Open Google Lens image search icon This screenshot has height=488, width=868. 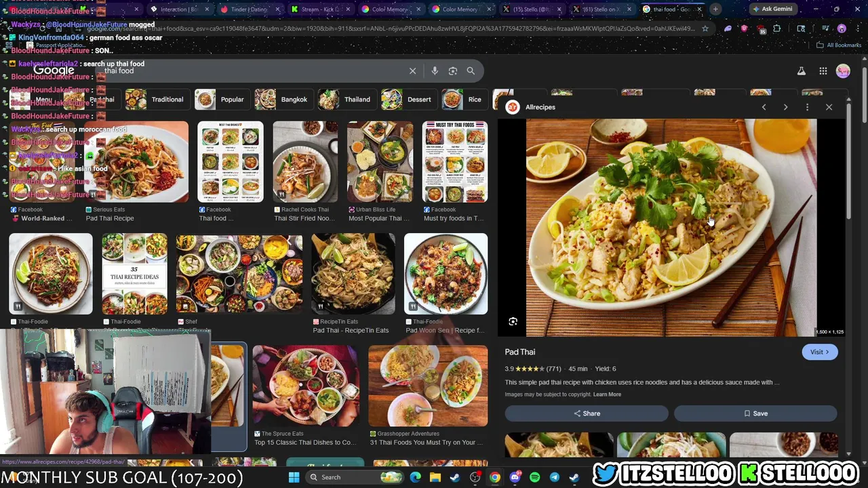(x=453, y=70)
